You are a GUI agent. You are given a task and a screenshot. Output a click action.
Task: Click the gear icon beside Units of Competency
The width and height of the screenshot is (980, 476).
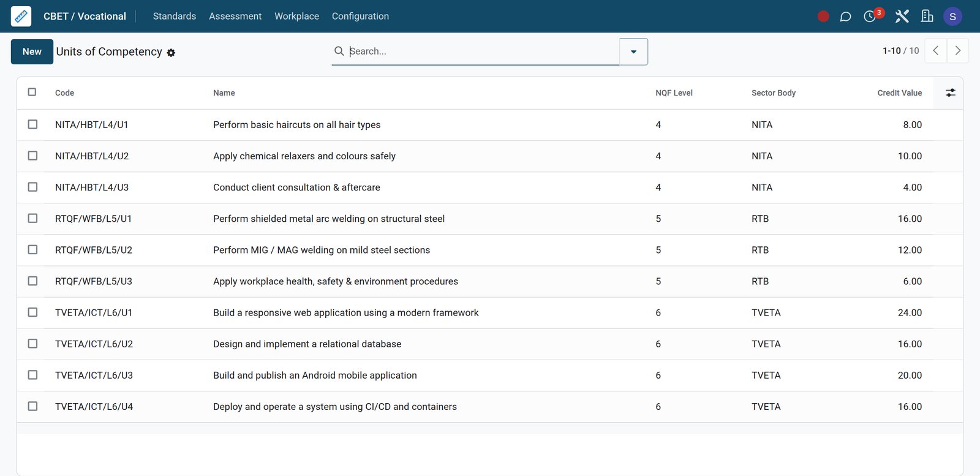tap(171, 53)
